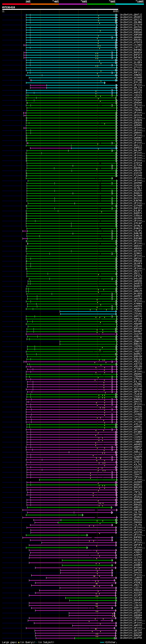146x644 pixels.
Task: Select the UniRef100_C1GAU3 entry
Action: click(131, 437)
